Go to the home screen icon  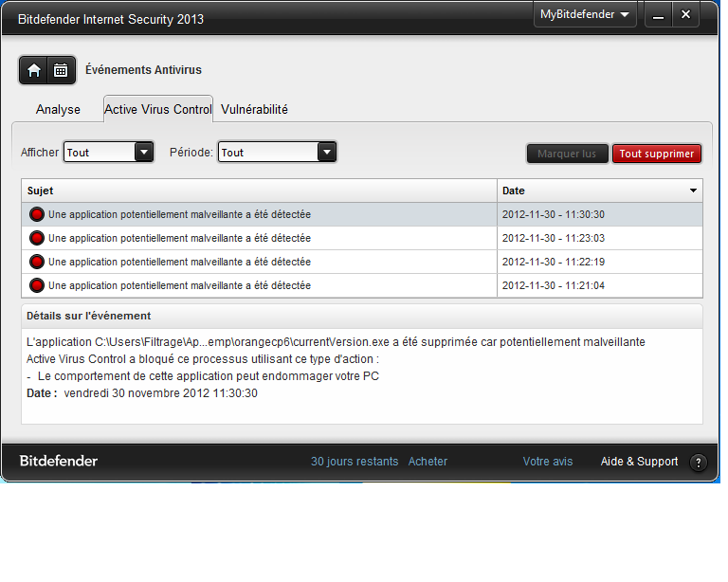(x=34, y=70)
